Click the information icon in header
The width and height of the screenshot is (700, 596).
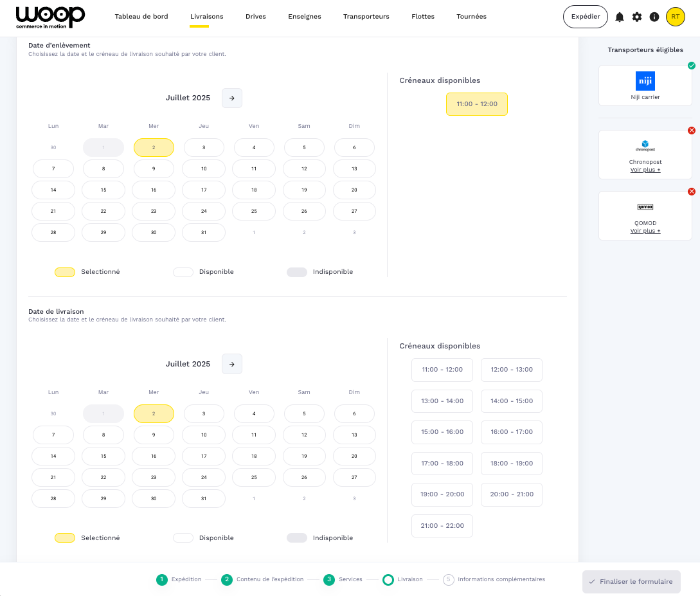coord(654,17)
